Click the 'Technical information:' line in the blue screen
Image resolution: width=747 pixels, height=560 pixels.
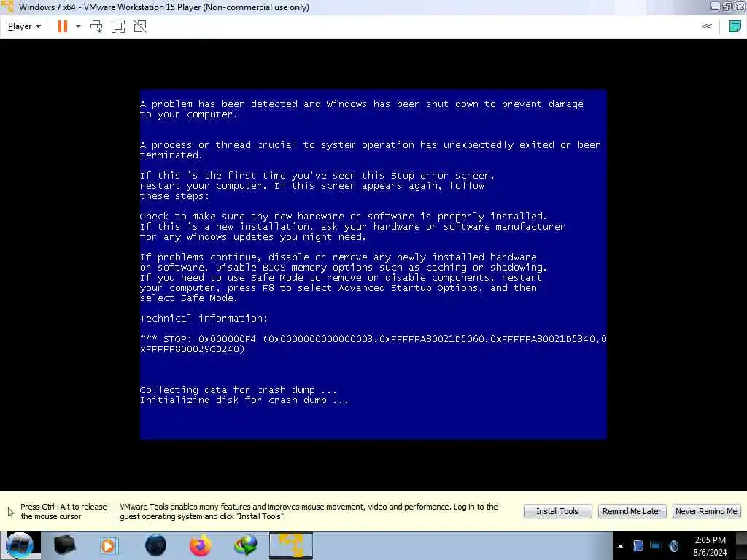click(204, 319)
